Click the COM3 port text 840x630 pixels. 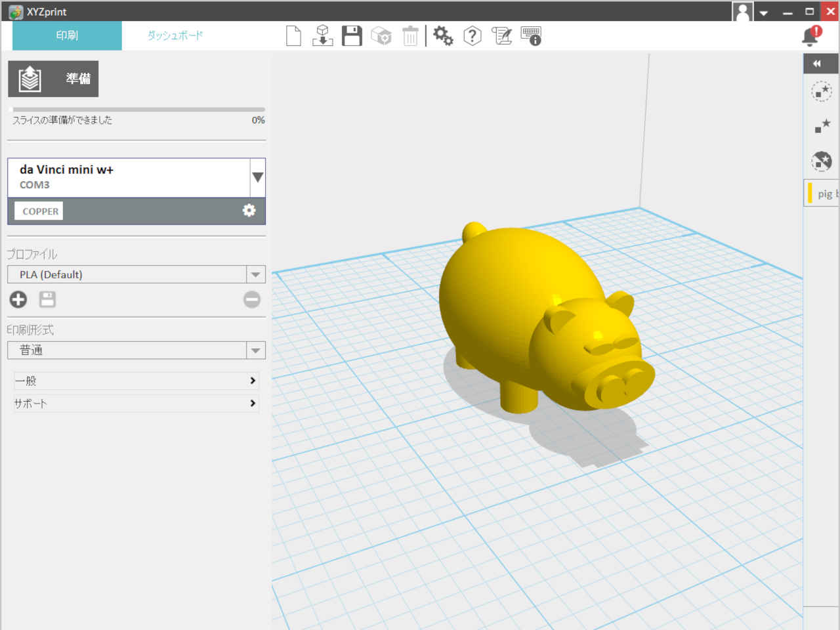(x=34, y=185)
